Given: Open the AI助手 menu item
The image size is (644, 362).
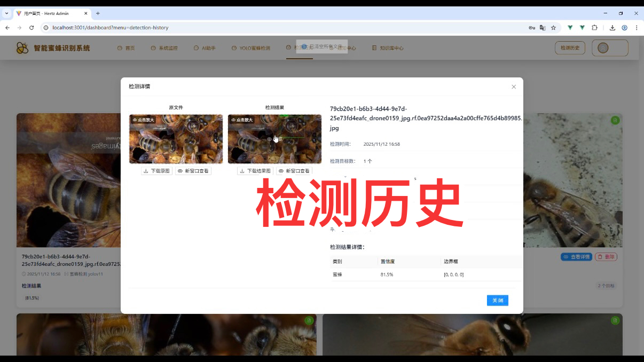Looking at the screenshot, I should (205, 48).
